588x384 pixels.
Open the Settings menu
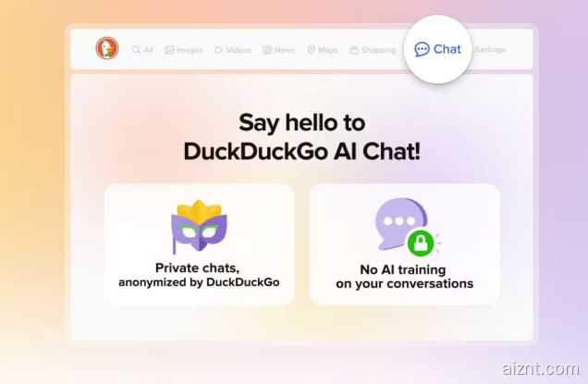tap(490, 50)
